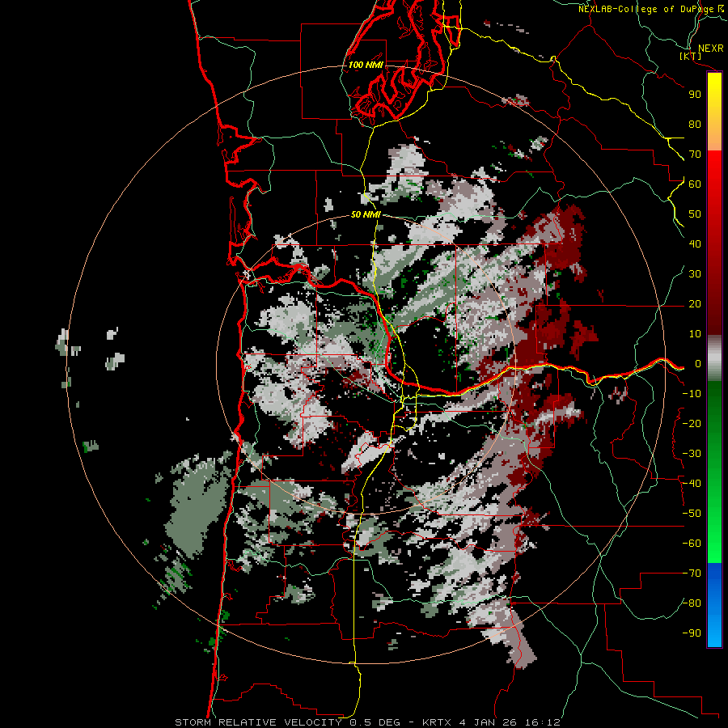The width and height of the screenshot is (728, 728).
Task: Click the positive "90" scale value
Action: point(695,95)
